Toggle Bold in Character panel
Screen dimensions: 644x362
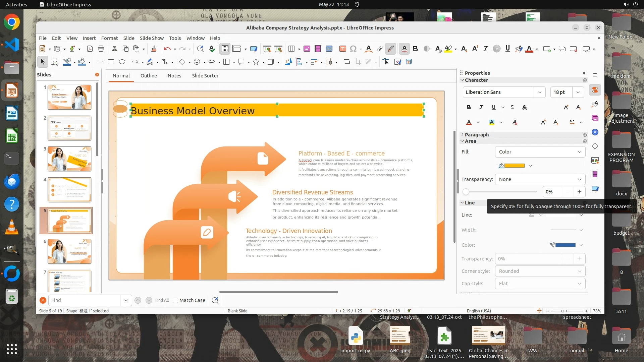click(x=469, y=107)
